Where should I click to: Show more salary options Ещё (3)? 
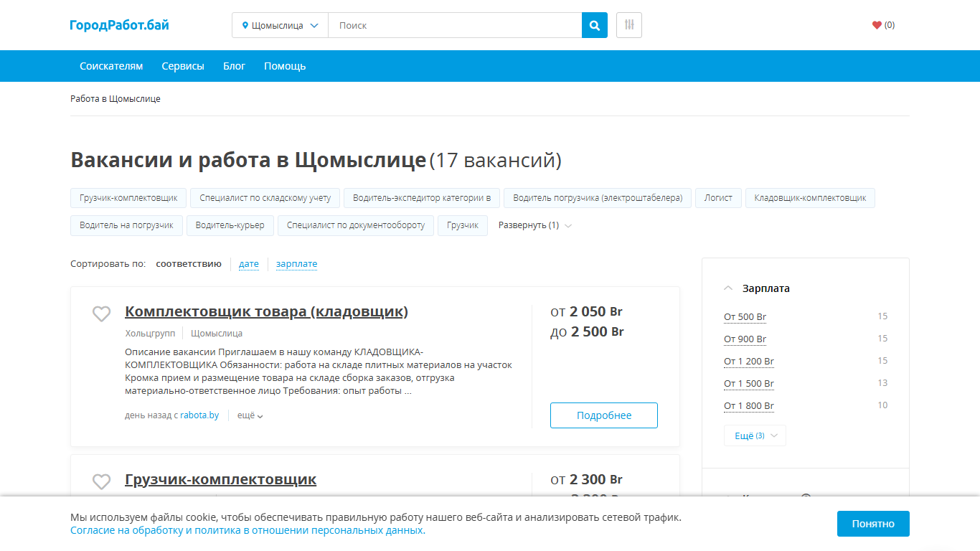(x=755, y=435)
